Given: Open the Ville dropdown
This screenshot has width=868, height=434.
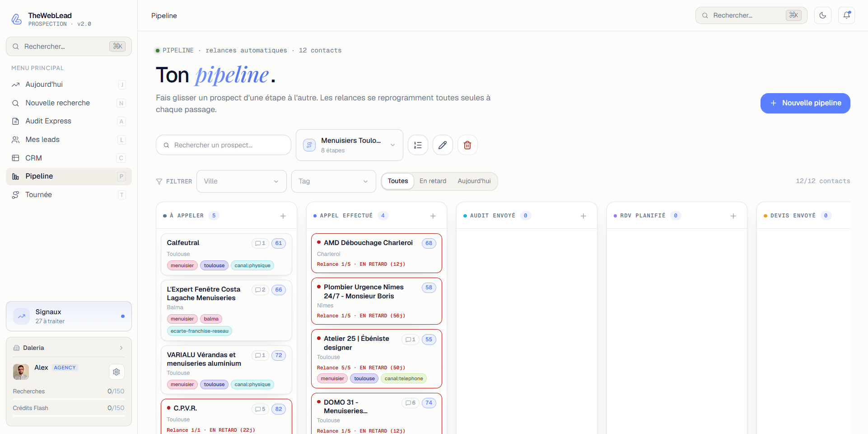Looking at the screenshot, I should (x=242, y=181).
